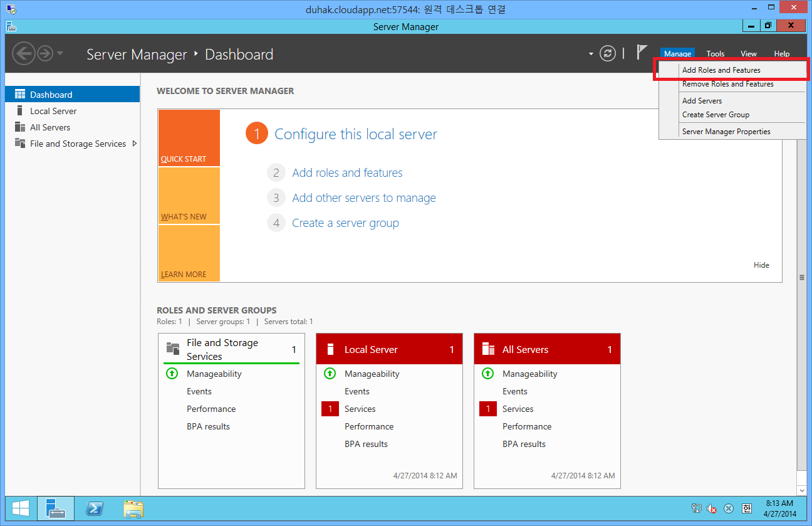Open dropdown arrow left of refresh icon

pyautogui.click(x=591, y=54)
